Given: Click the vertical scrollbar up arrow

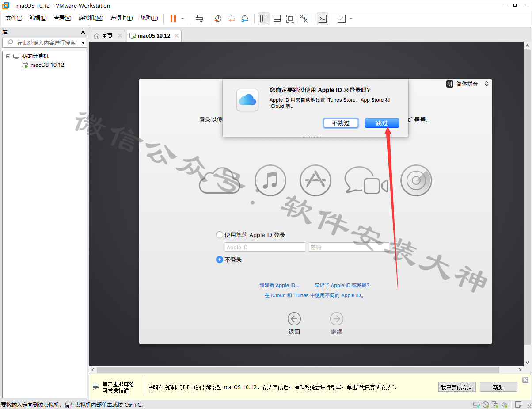Looking at the screenshot, I should pos(527,45).
